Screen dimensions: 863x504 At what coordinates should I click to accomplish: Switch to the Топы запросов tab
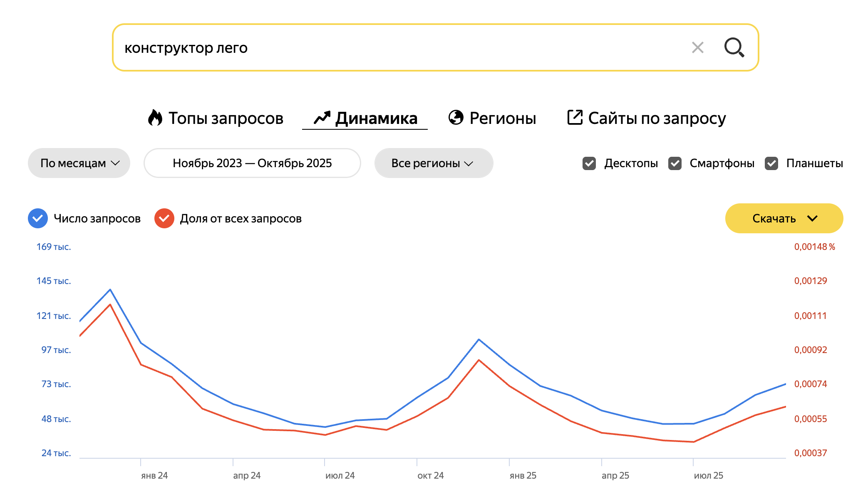pos(226,118)
